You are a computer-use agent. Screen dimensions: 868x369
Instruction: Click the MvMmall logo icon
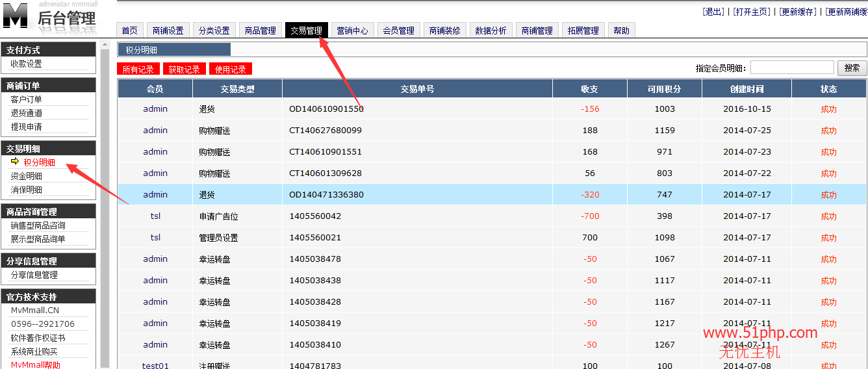[x=16, y=15]
